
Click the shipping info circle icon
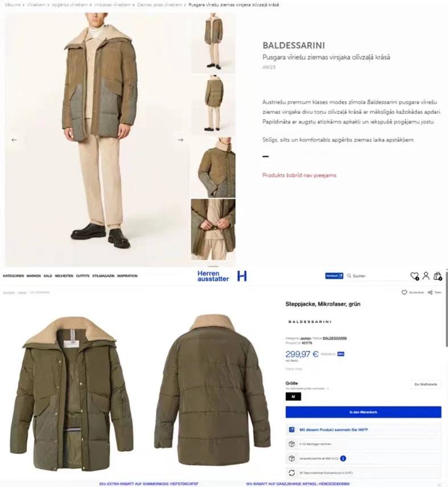pyautogui.click(x=343, y=459)
